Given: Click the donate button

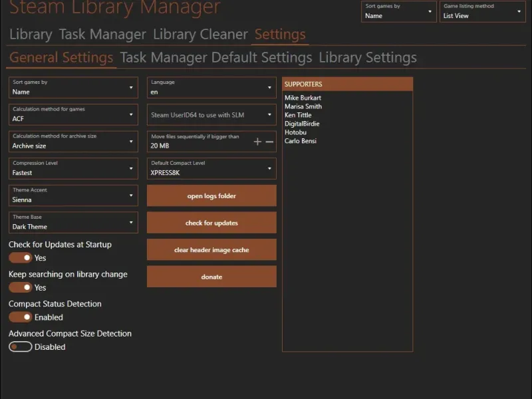Looking at the screenshot, I should point(211,277).
